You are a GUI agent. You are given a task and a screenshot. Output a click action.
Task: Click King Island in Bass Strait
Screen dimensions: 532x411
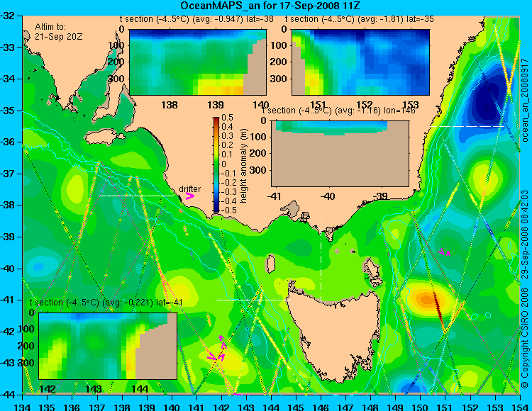point(270,264)
